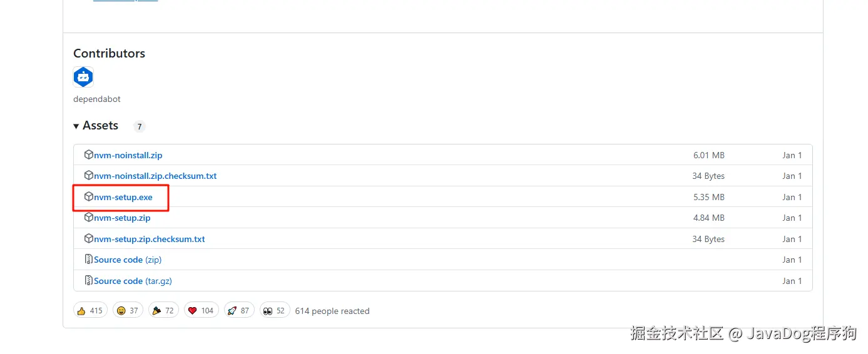Viewport: 868px width, 354px height.
Task: Download the nvm-noinstall.zip file
Action: [128, 155]
